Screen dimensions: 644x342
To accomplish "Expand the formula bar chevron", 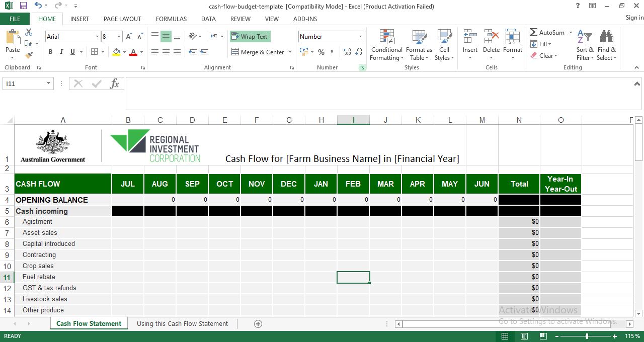I will tap(637, 83).
